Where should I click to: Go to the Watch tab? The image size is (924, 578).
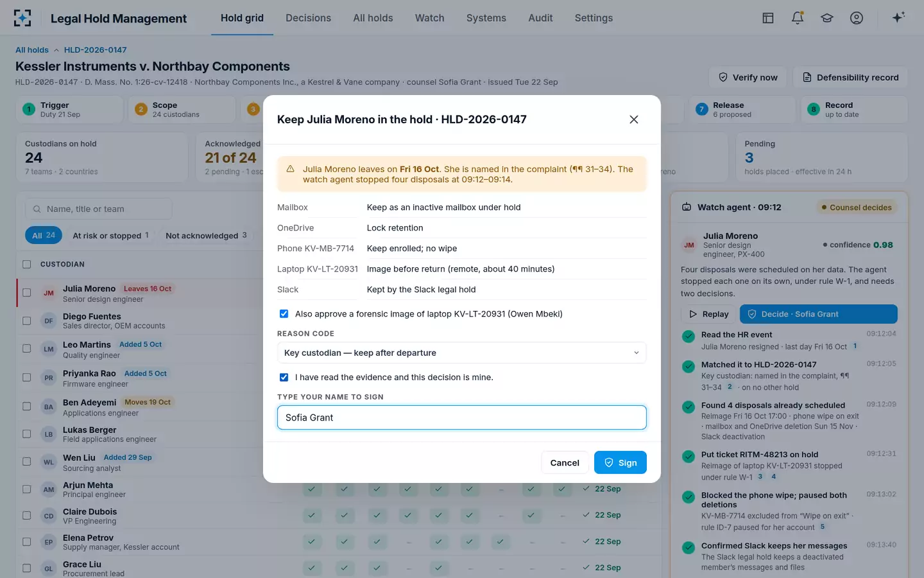429,18
